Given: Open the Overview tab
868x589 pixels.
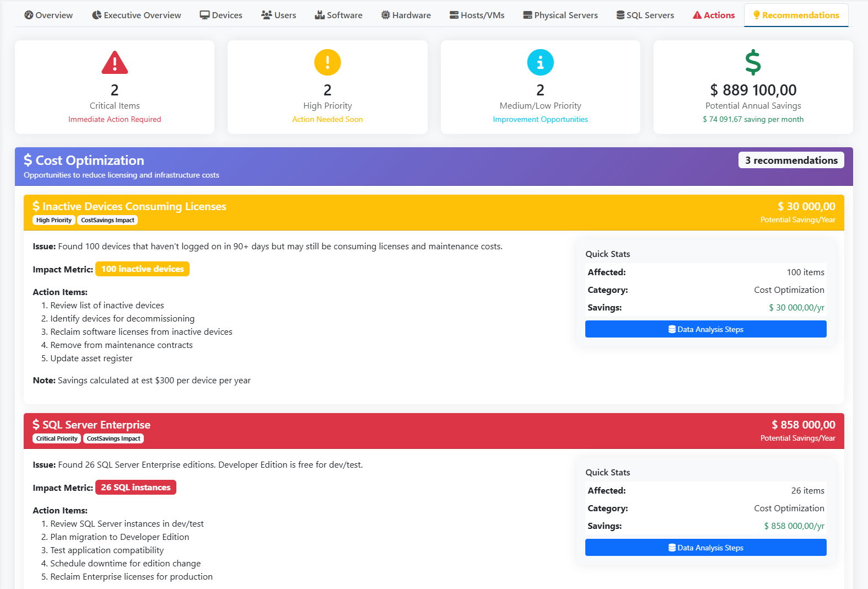Looking at the screenshot, I should 48,15.
